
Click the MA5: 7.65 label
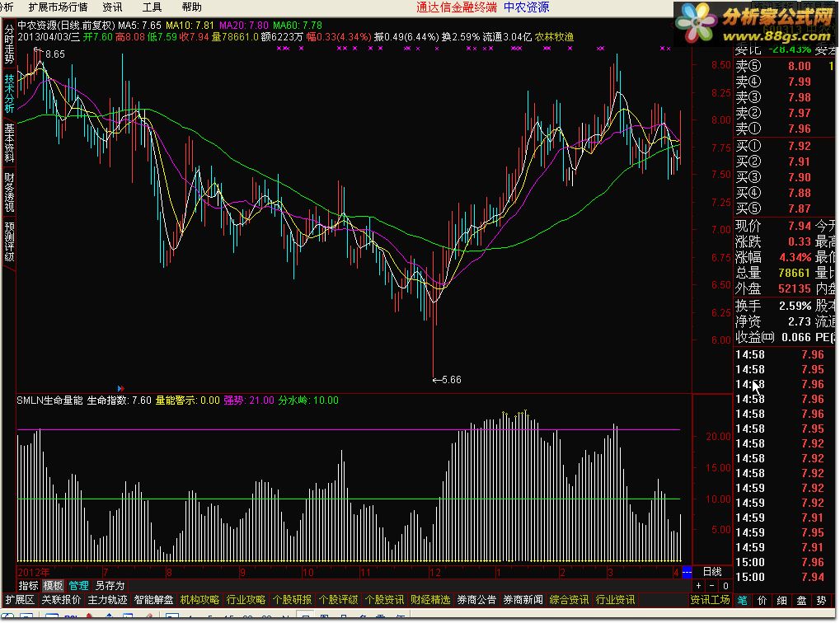click(x=139, y=26)
